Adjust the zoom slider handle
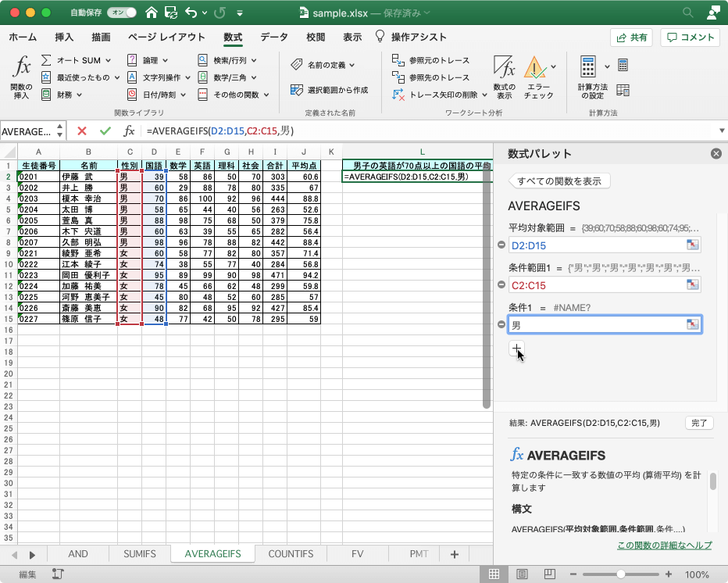The height and width of the screenshot is (583, 728). 621,574
